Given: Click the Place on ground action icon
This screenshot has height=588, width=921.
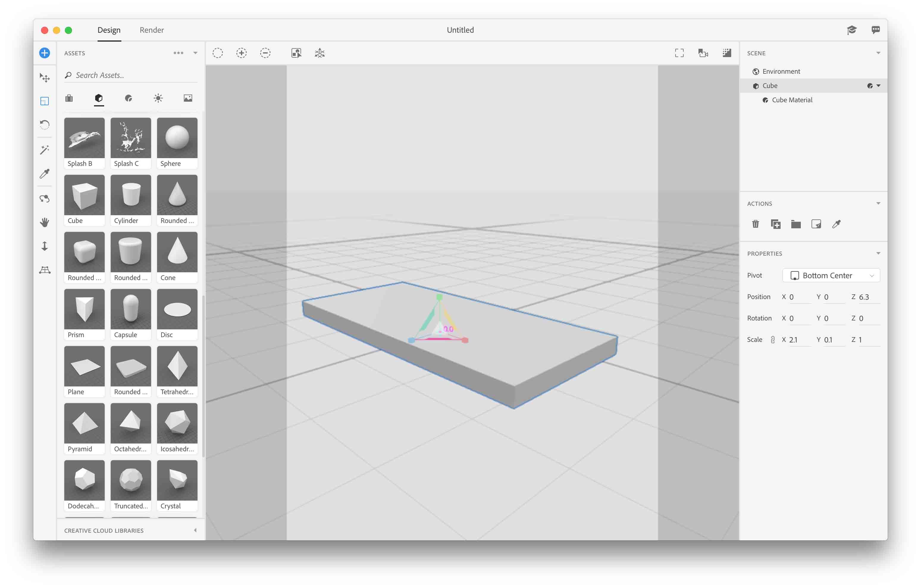Looking at the screenshot, I should click(x=816, y=224).
